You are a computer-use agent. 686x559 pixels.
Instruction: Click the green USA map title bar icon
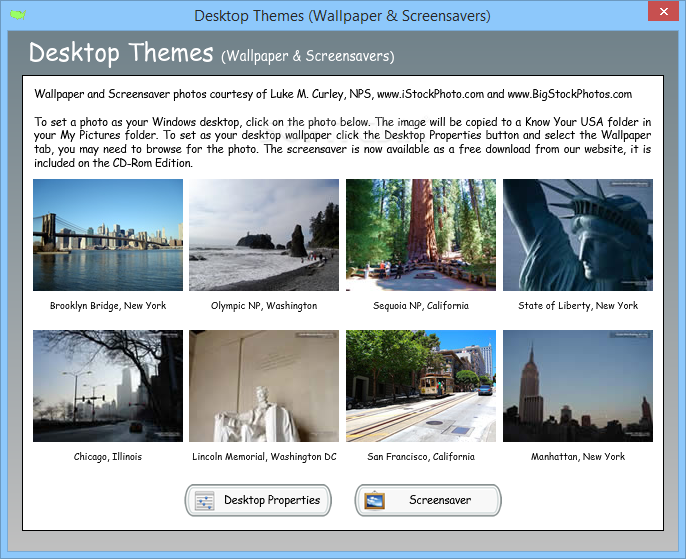pos(18,15)
